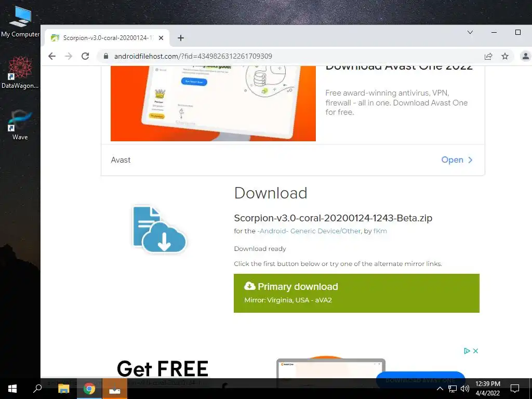
Task: Click the Download ready status text
Action: [x=260, y=249]
